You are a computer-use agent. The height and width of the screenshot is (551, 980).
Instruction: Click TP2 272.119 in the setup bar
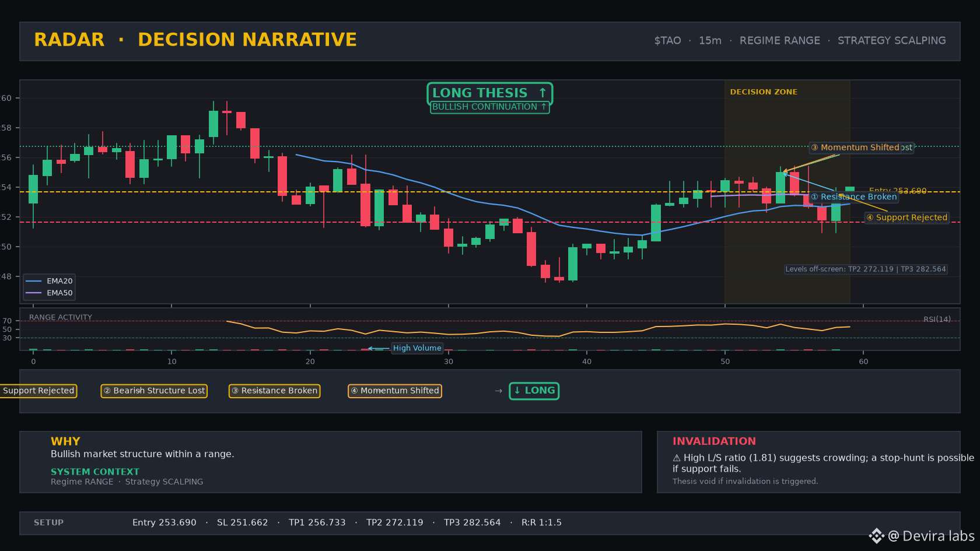pyautogui.click(x=395, y=522)
